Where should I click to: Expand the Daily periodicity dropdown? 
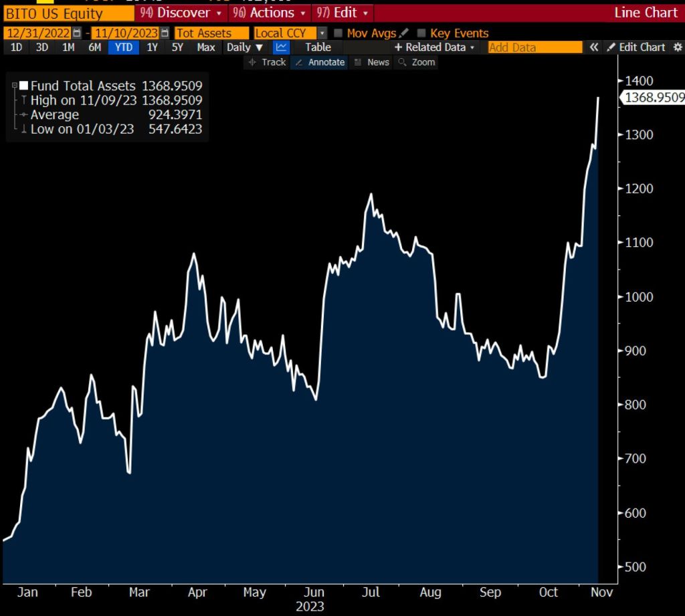(245, 47)
